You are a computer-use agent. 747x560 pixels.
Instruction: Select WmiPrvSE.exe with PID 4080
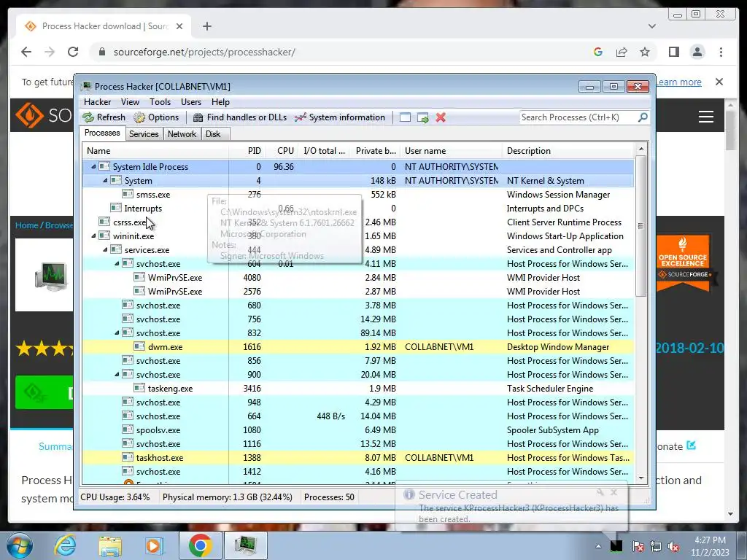click(357, 277)
